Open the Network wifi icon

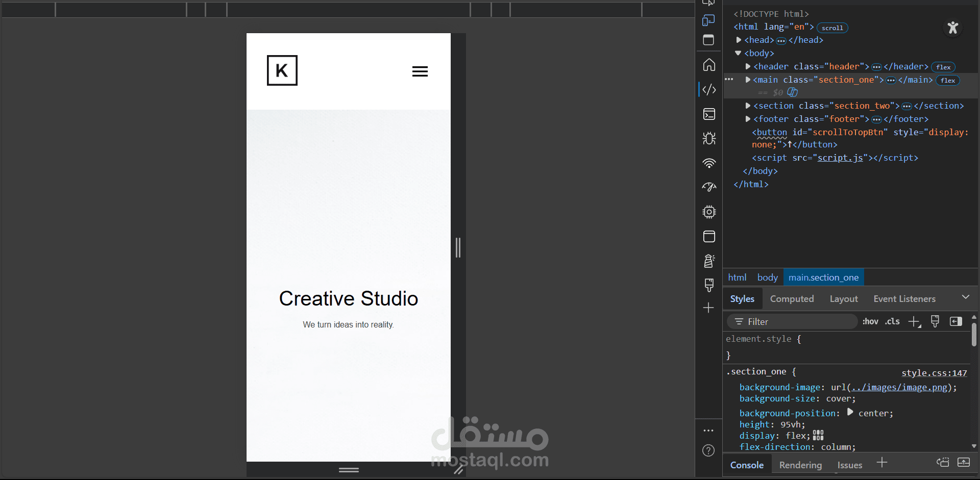[x=709, y=163]
